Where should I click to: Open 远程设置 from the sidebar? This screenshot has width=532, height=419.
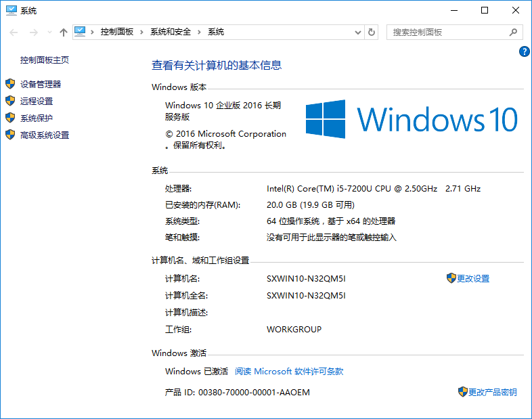(37, 101)
